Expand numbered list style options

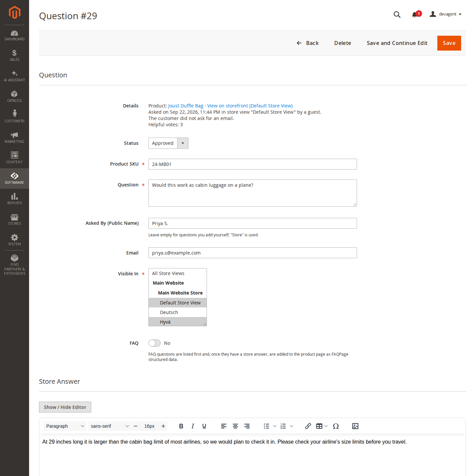tap(292, 426)
